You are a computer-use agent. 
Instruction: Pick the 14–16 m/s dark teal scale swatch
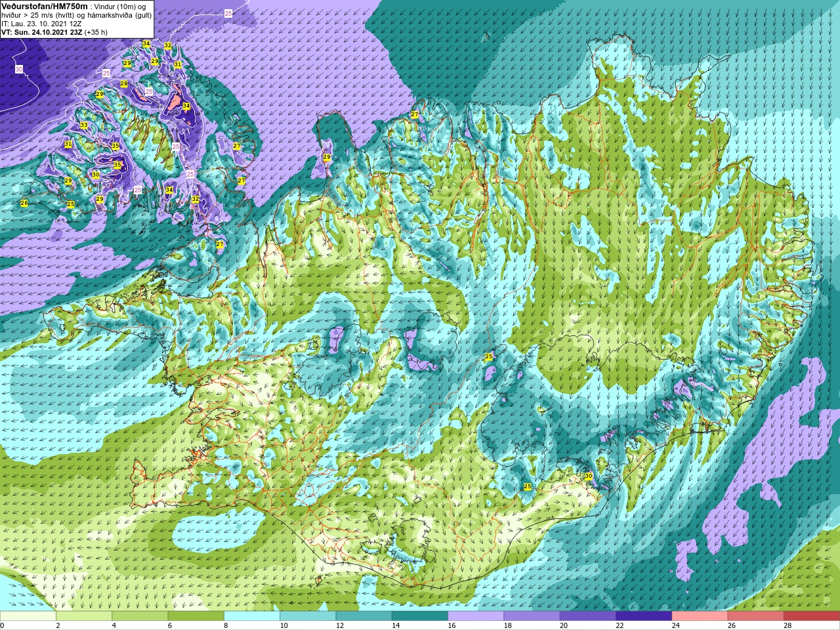point(419,616)
